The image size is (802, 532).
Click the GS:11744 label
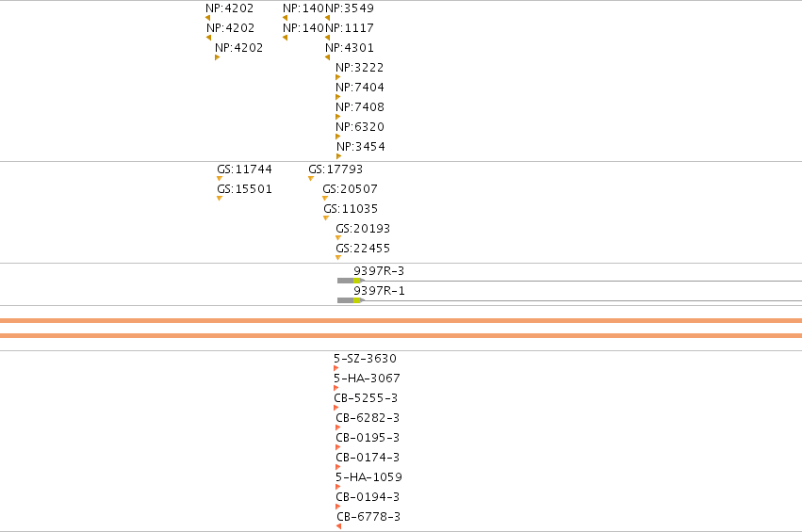coord(244,169)
